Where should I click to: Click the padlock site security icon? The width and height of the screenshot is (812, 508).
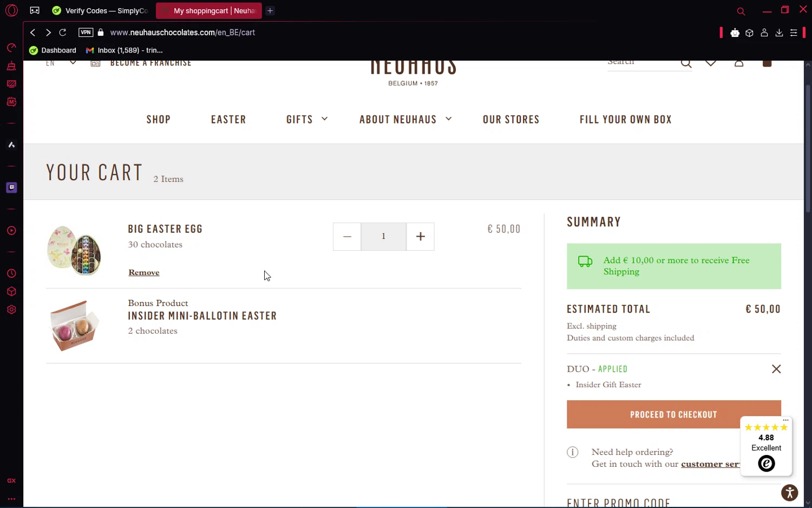coord(101,32)
